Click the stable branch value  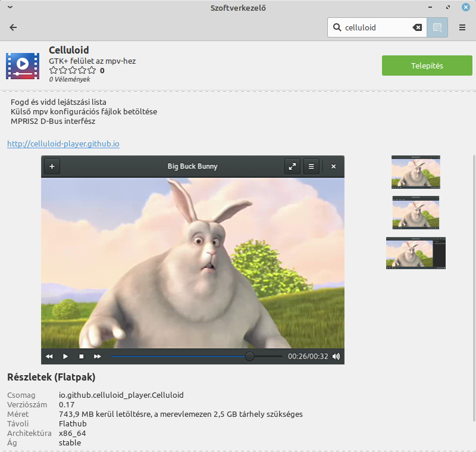coord(70,442)
